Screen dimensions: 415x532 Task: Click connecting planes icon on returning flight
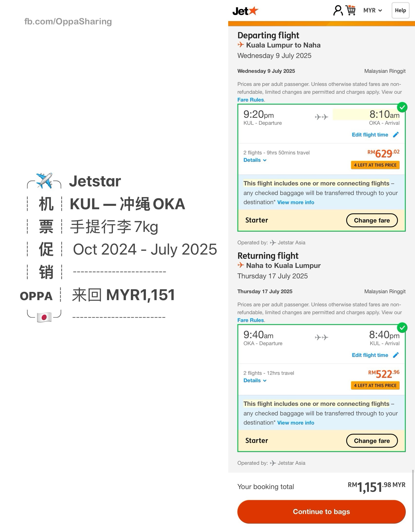point(321,338)
